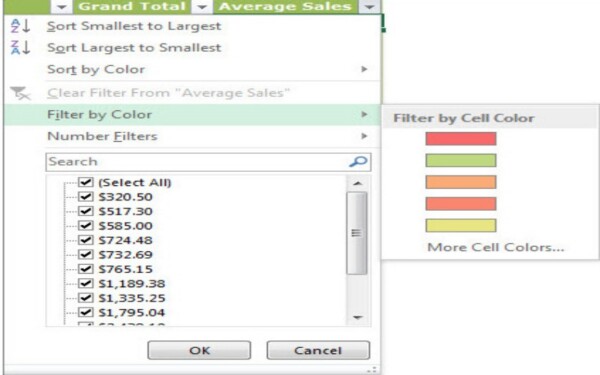Expand Filter by Color arrow
The width and height of the screenshot is (600, 375).
pos(364,114)
